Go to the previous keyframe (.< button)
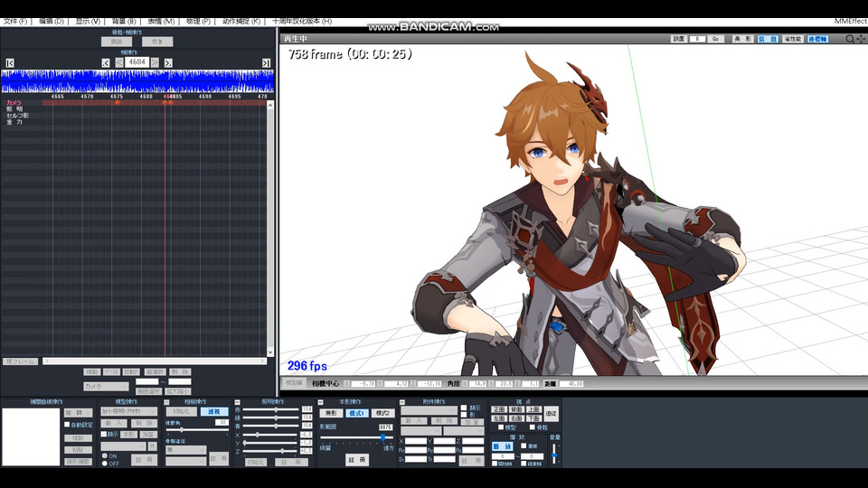This screenshot has height=488, width=868. [106, 63]
